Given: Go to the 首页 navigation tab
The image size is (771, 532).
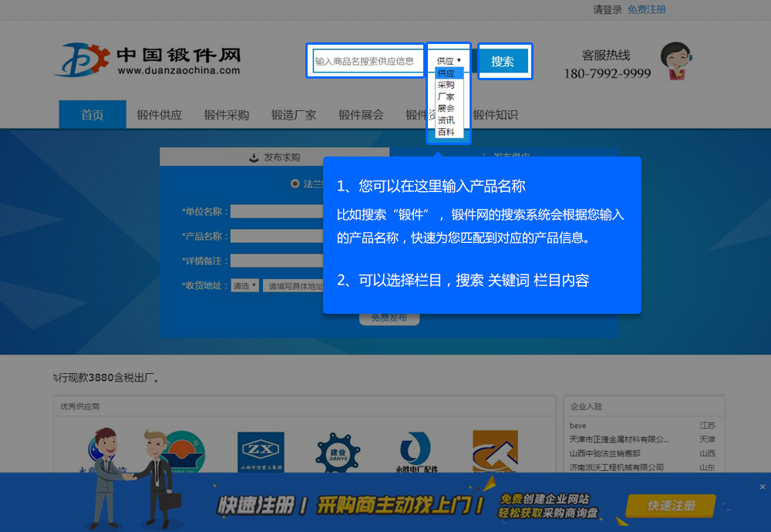Looking at the screenshot, I should pos(93,115).
